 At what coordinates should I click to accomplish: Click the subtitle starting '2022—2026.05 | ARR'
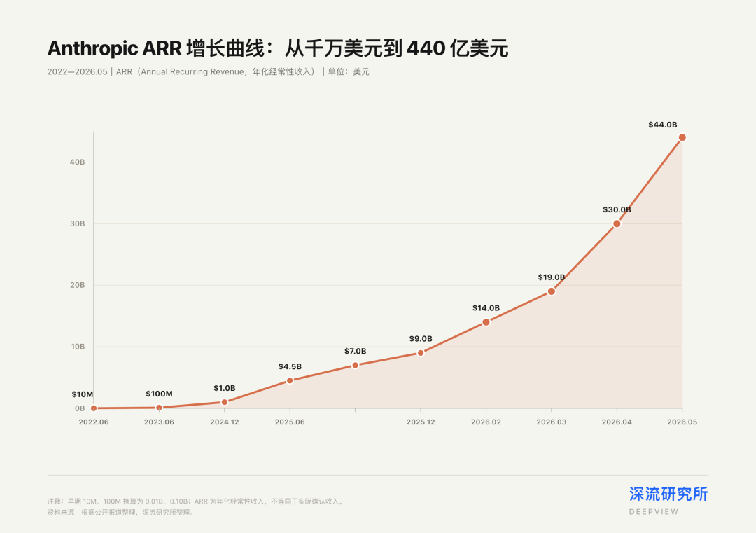click(209, 72)
